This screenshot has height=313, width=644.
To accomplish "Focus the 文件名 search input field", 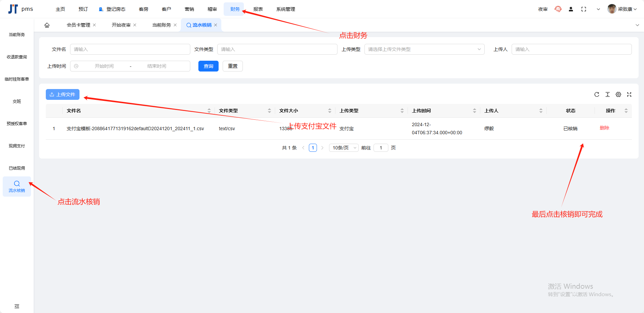I will (130, 49).
